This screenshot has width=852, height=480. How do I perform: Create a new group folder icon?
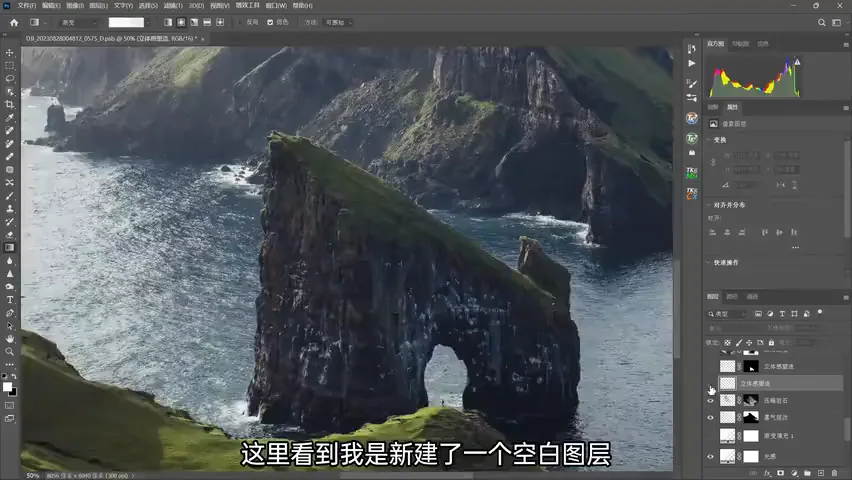(x=807, y=473)
